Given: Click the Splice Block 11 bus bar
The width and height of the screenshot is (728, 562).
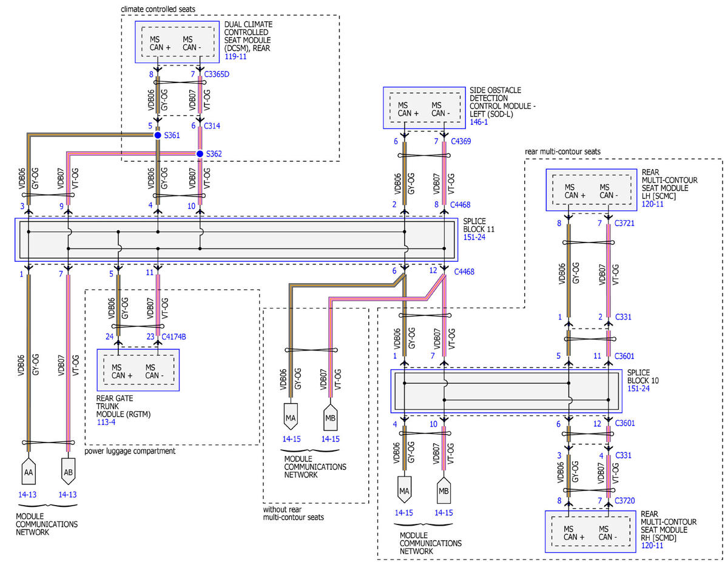Looking at the screenshot, I should pos(236,240).
